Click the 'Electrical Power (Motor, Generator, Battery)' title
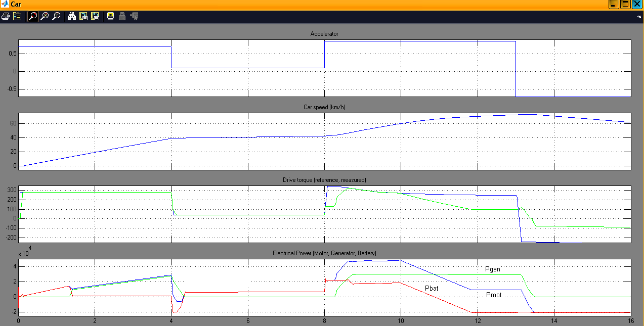644x326 pixels. tap(324, 253)
